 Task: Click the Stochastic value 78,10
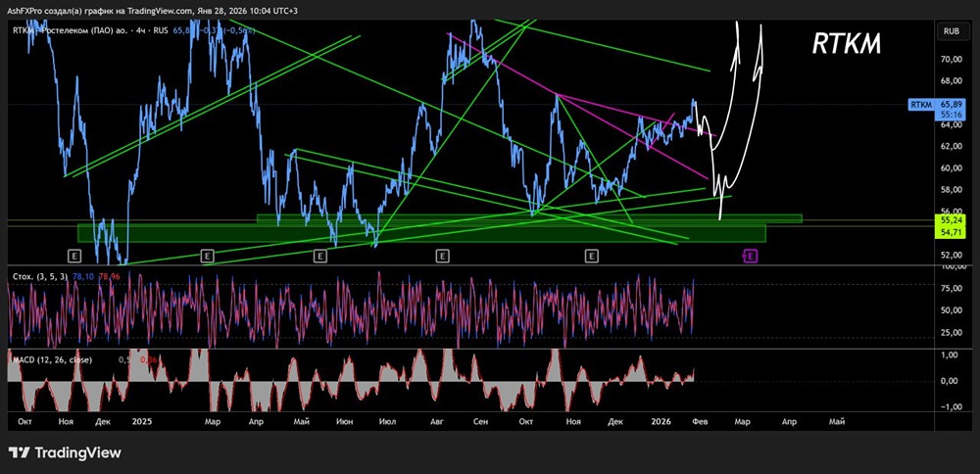[x=82, y=275]
